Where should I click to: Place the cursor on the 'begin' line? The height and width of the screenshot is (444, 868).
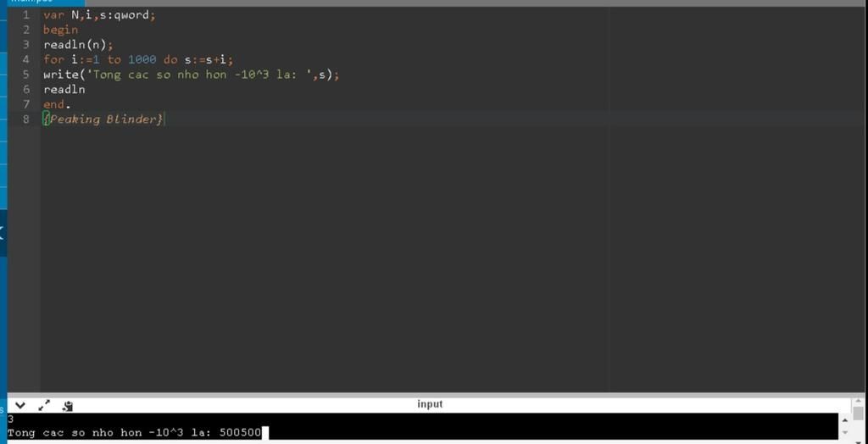61,30
